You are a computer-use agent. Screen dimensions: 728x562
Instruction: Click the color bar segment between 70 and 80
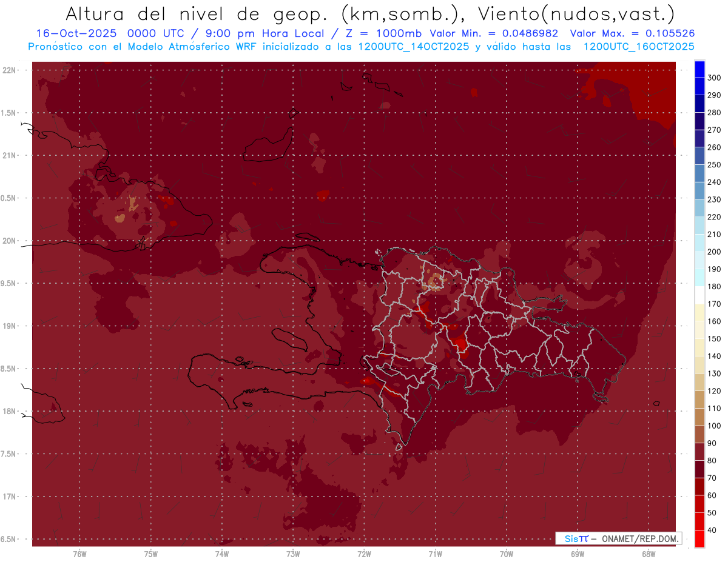click(x=699, y=469)
